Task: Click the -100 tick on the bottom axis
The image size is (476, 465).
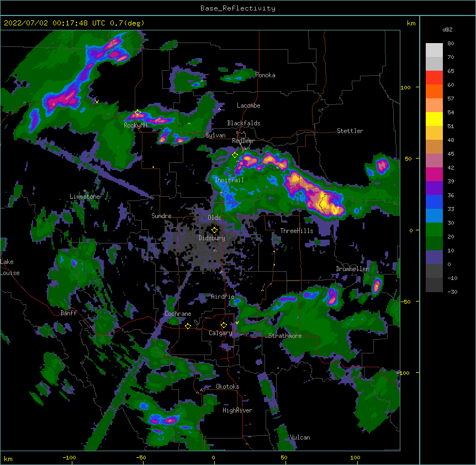Action: click(69, 457)
